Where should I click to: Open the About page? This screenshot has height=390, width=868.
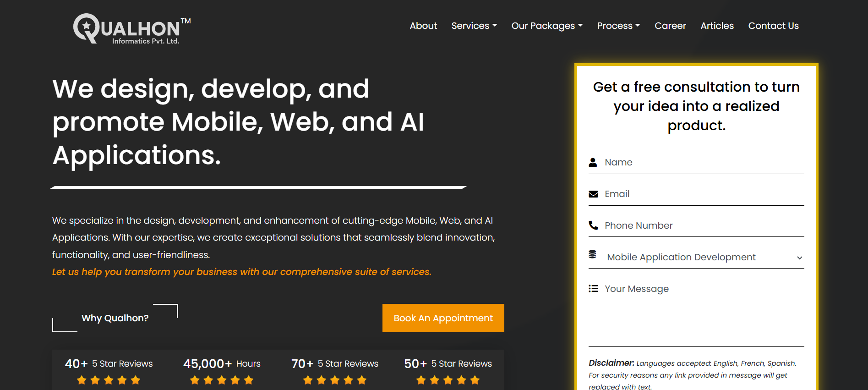[x=423, y=26]
